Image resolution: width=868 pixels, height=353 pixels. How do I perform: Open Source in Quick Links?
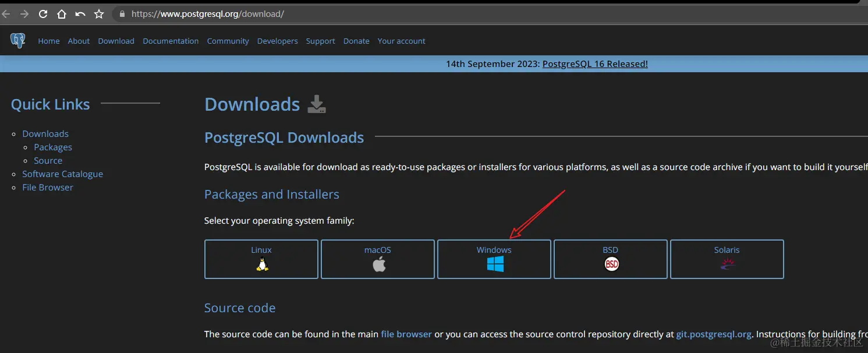pos(48,161)
